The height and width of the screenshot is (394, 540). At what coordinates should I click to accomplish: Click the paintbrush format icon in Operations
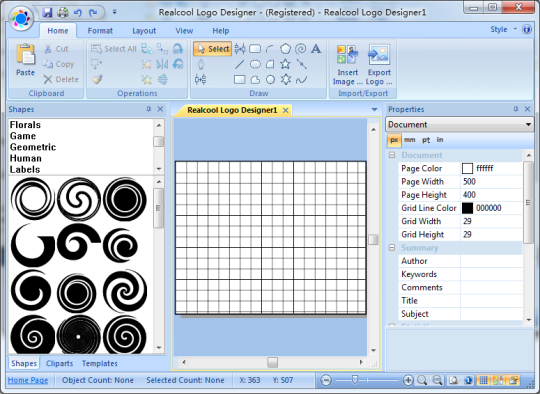(x=97, y=80)
